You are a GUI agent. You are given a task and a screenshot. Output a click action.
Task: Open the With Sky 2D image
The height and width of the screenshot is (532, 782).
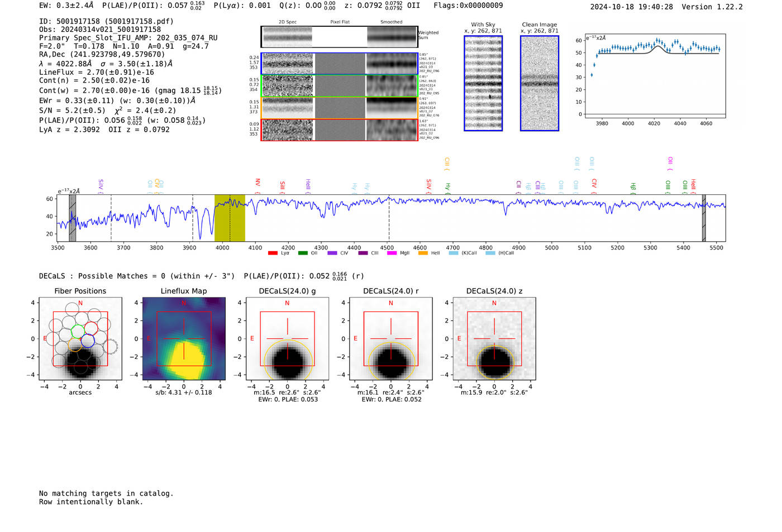click(x=483, y=83)
